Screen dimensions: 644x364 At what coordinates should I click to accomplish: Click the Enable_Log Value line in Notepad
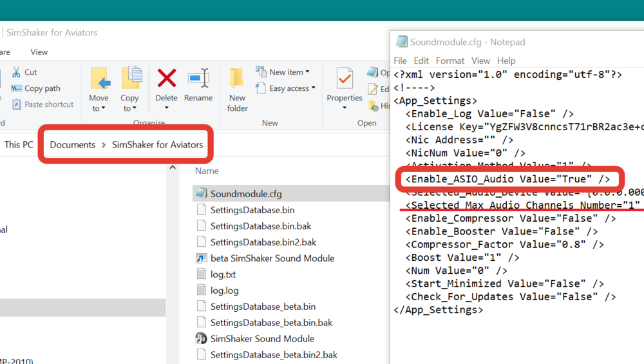tap(489, 114)
